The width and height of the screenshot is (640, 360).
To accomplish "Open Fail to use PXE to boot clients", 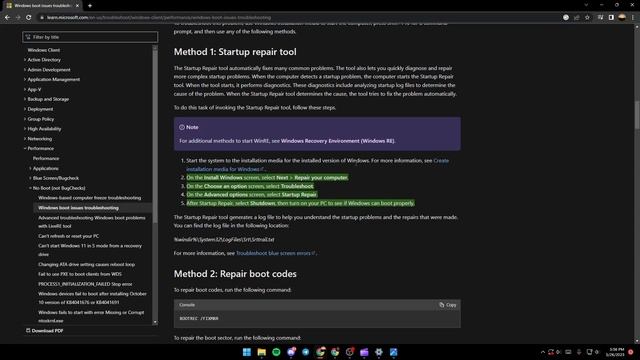I will click(80, 274).
